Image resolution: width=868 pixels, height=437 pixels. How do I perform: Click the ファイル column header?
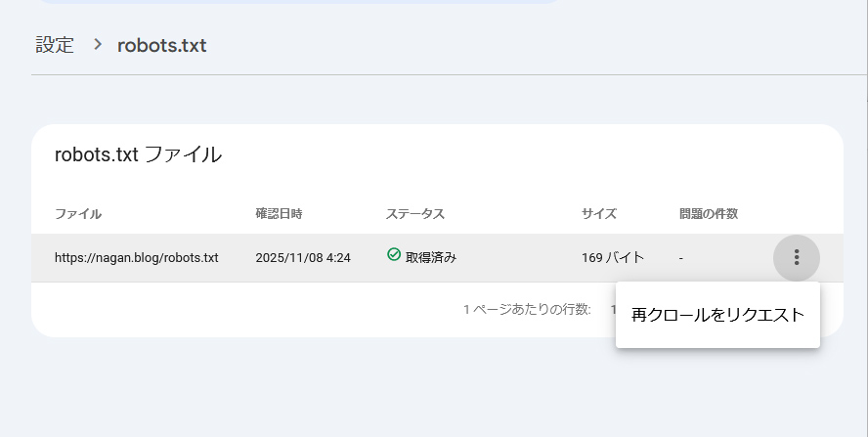click(x=78, y=213)
